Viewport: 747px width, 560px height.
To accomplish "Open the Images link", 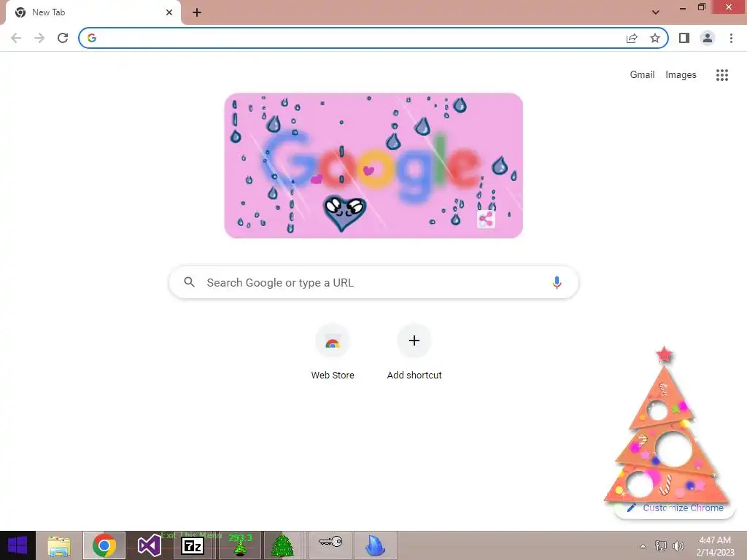I will [x=681, y=75].
